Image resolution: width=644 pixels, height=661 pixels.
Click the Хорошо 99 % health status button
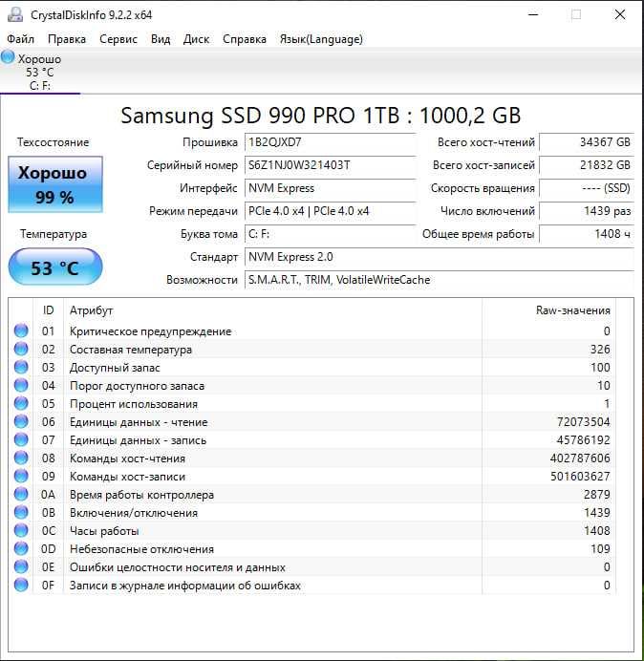pos(55,184)
